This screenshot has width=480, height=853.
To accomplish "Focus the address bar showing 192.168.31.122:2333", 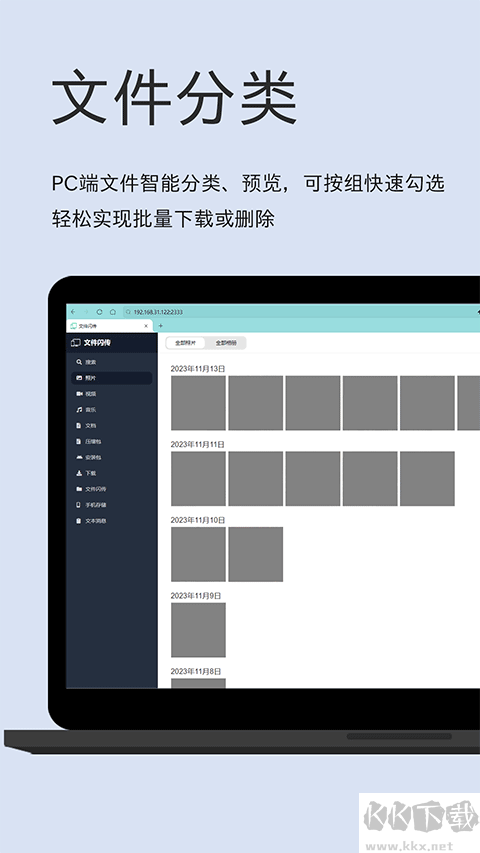I will click(x=301, y=312).
